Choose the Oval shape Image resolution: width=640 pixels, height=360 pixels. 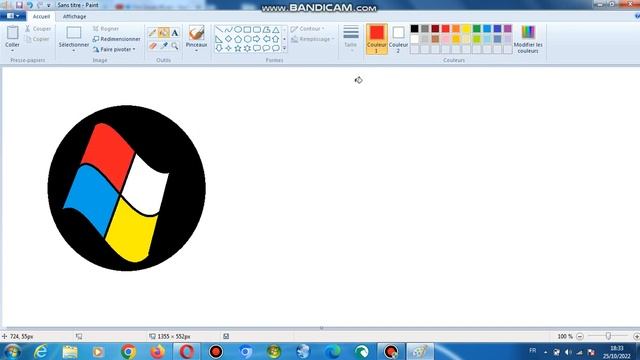pos(238,30)
